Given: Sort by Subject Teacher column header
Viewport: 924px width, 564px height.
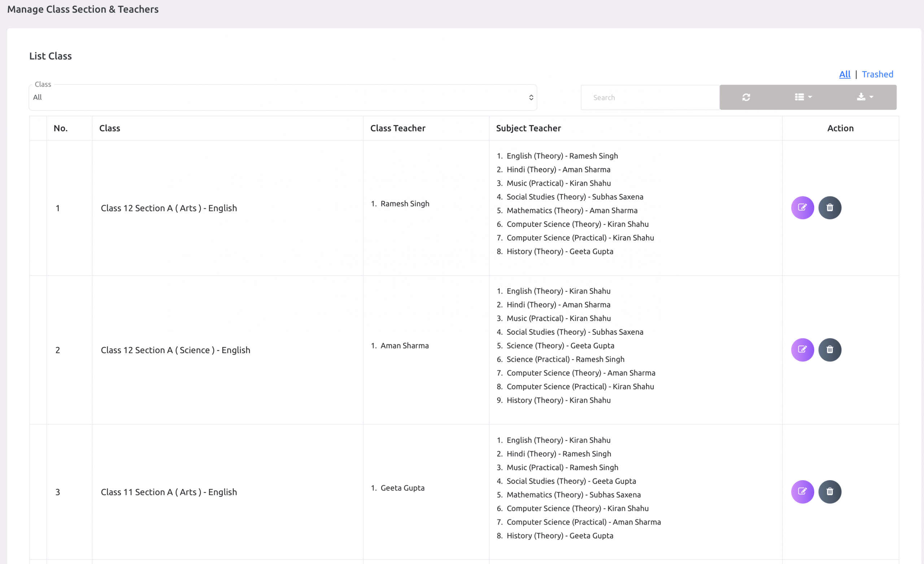Looking at the screenshot, I should [x=528, y=128].
